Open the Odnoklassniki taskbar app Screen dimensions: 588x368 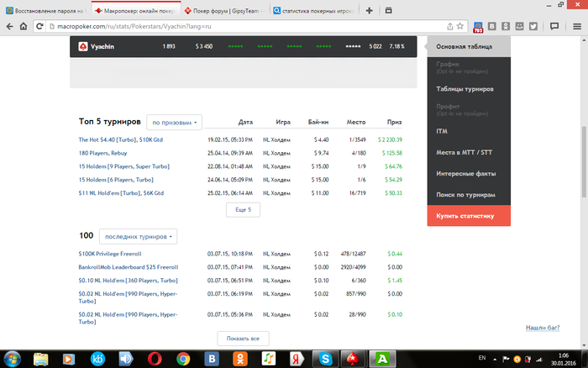coord(240,359)
